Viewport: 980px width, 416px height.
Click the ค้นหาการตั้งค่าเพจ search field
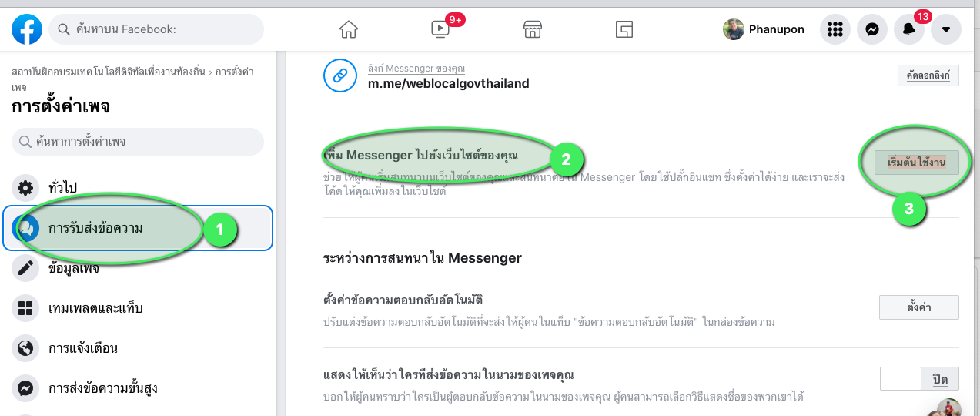[x=138, y=142]
